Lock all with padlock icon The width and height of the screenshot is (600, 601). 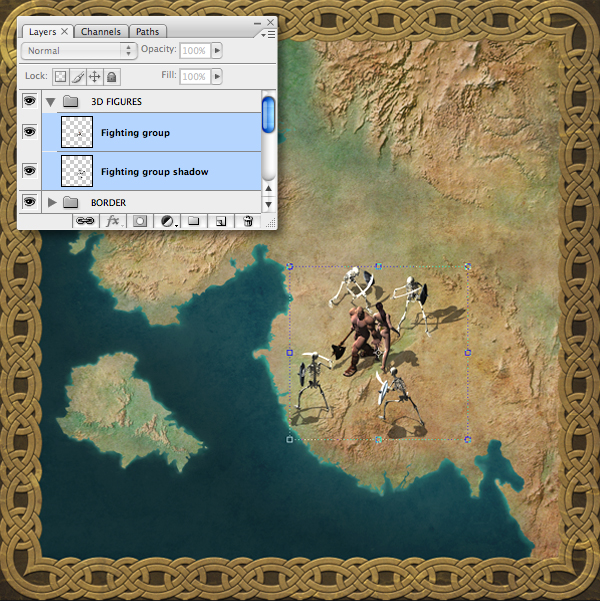[x=112, y=77]
